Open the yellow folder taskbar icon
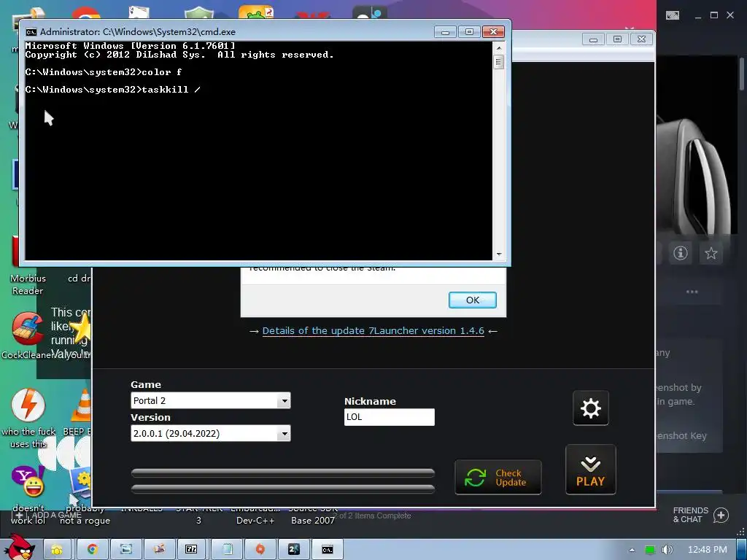 pyautogui.click(x=57, y=550)
